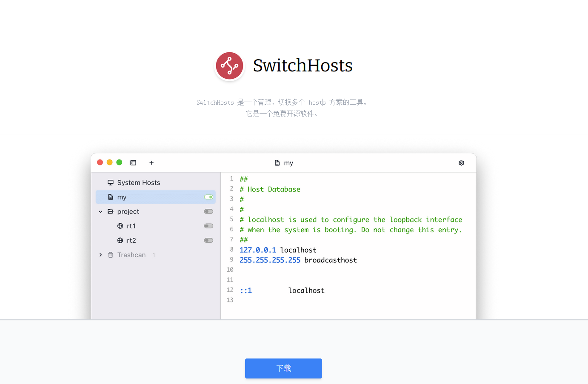Click the Trashcan bin icon

click(x=111, y=255)
